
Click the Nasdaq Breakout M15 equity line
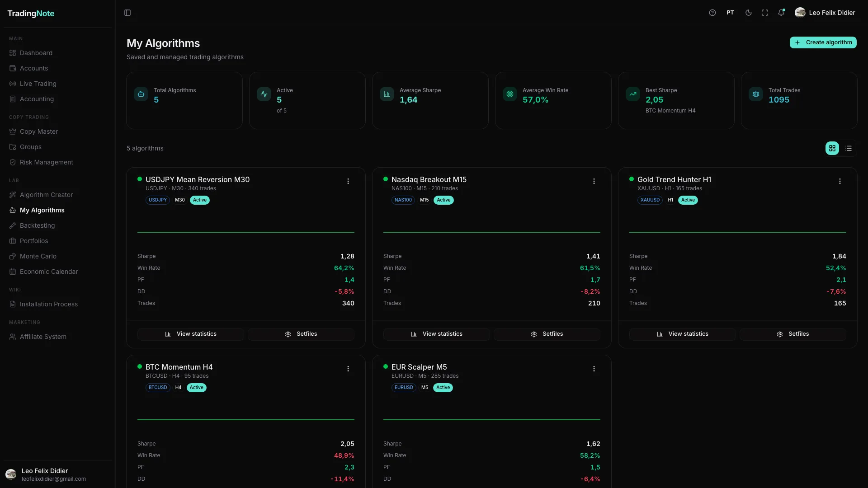(492, 232)
